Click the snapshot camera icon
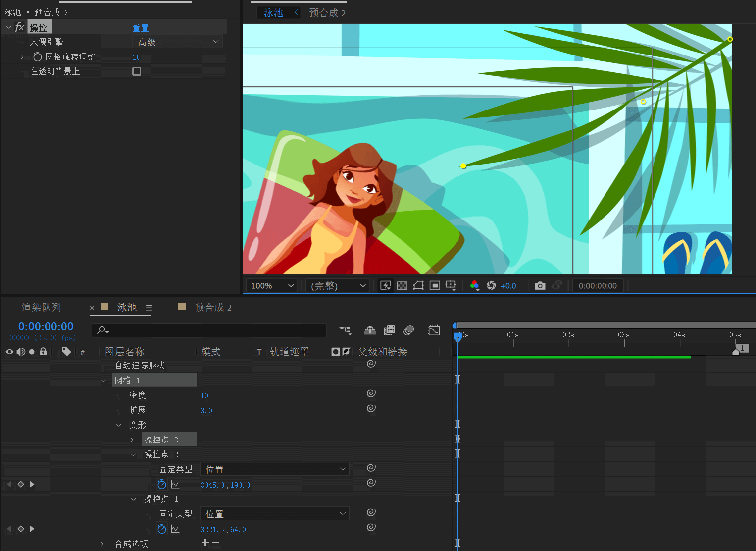This screenshot has height=551, width=756. [540, 286]
